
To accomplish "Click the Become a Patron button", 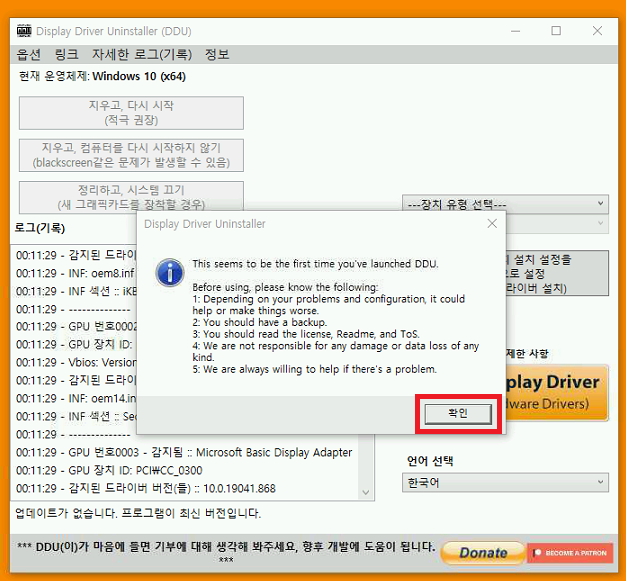I will pyautogui.click(x=570, y=553).
